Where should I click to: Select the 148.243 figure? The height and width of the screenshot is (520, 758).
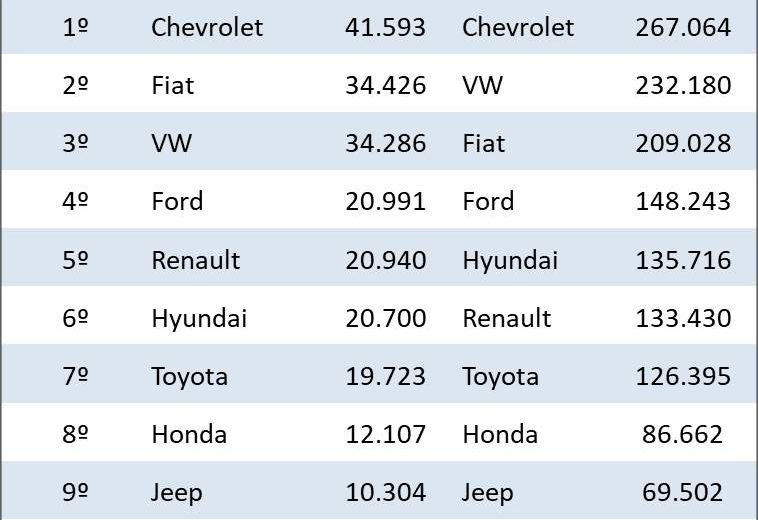(683, 201)
